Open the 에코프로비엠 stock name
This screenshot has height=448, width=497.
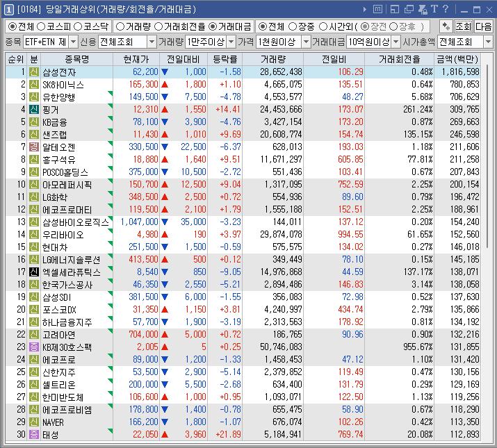tap(67, 410)
